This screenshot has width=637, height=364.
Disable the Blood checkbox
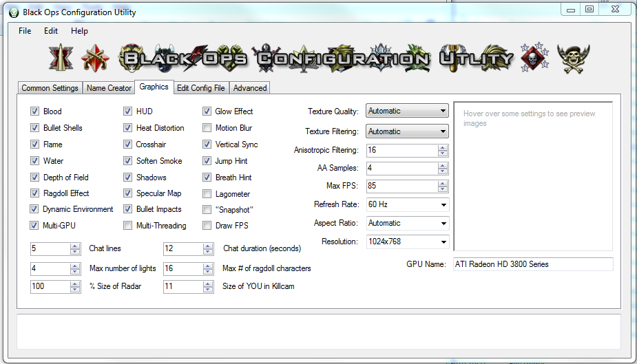[x=34, y=111]
